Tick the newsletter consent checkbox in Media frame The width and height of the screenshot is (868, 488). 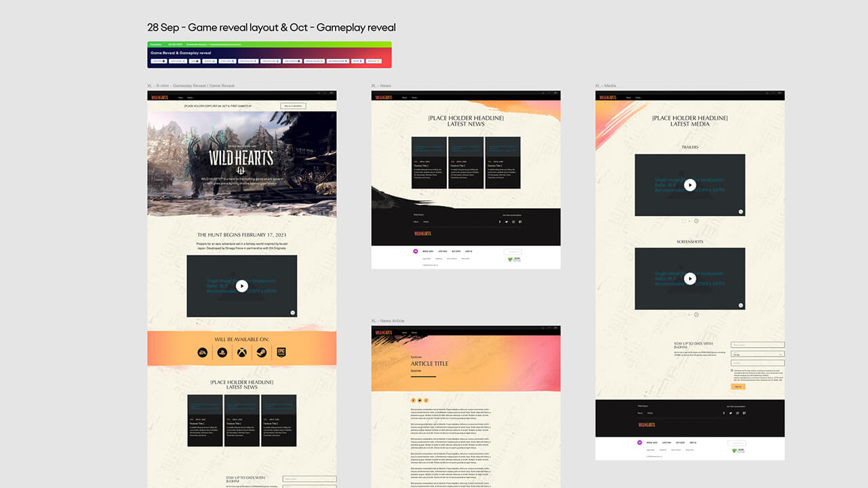click(x=732, y=371)
